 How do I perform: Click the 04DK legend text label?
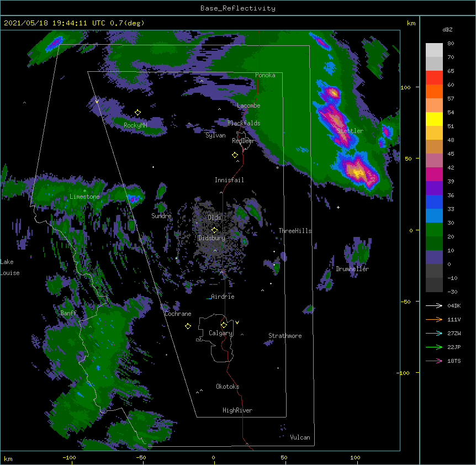click(454, 305)
